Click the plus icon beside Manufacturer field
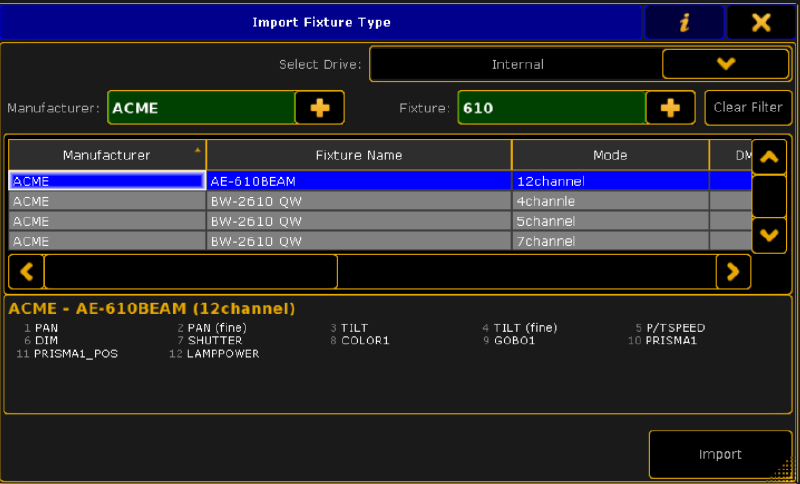Viewport: 800px width, 484px height. coord(320,108)
